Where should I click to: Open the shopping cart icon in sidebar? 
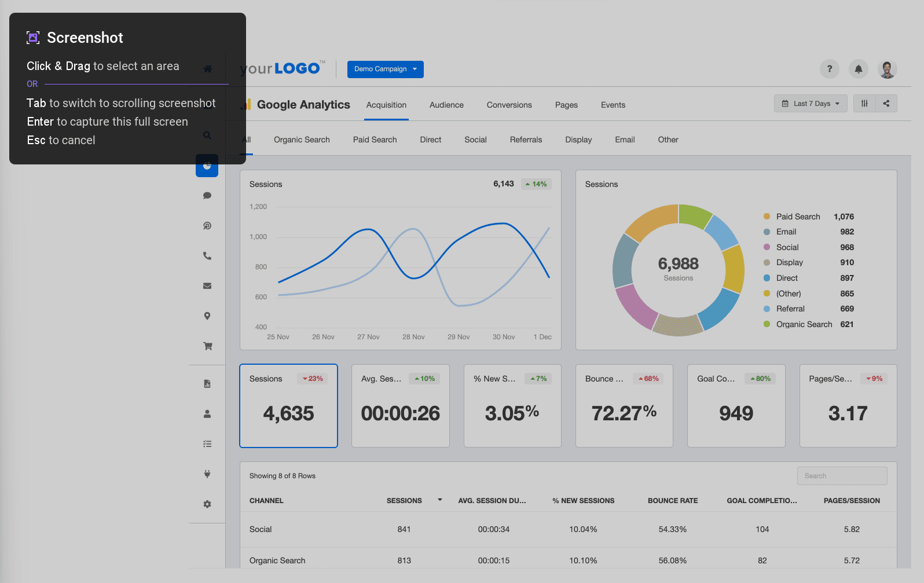pos(207,346)
